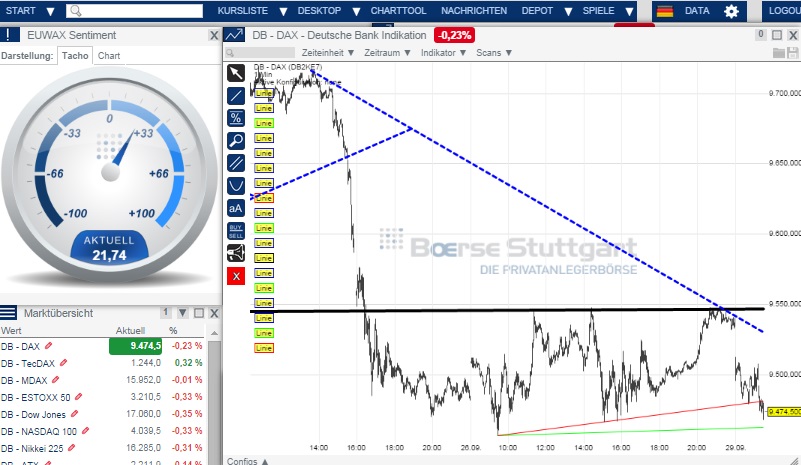
Task: Expand the START menu arrow
Action: tap(50, 11)
